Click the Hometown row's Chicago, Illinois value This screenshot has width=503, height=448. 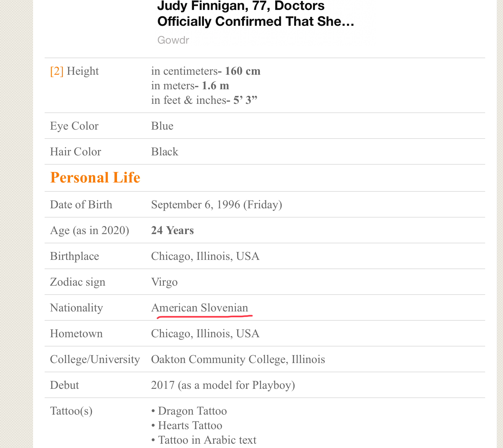[x=205, y=334]
